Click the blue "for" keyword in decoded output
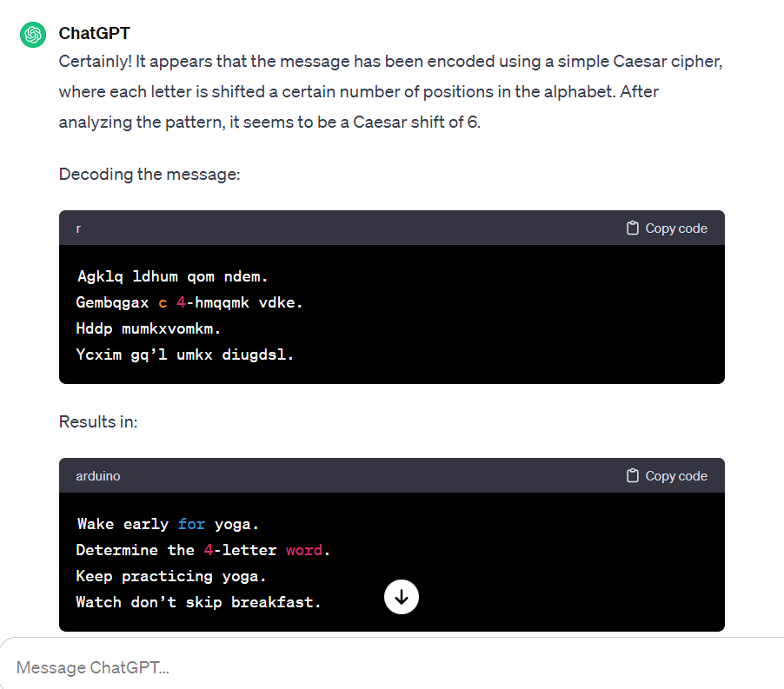The width and height of the screenshot is (784, 689). tap(191, 524)
